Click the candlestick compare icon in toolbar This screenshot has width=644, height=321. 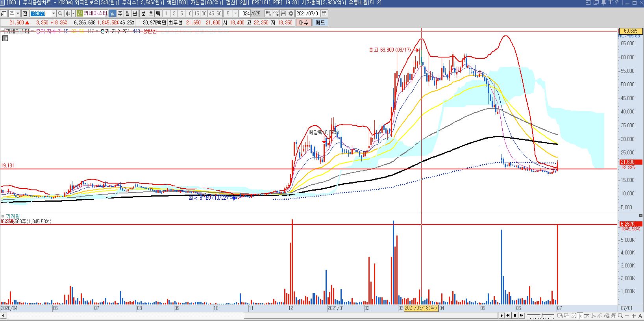[268, 13]
